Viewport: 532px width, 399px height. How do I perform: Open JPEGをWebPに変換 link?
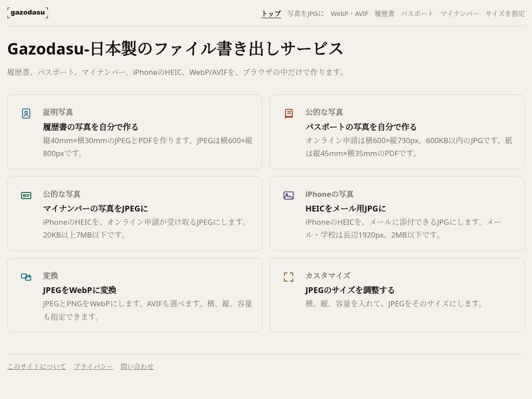[x=80, y=290]
